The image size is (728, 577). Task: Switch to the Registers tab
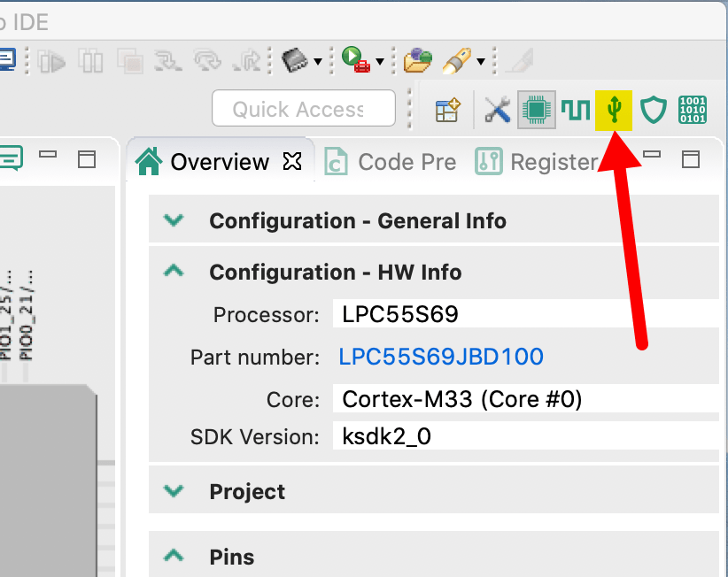click(537, 162)
